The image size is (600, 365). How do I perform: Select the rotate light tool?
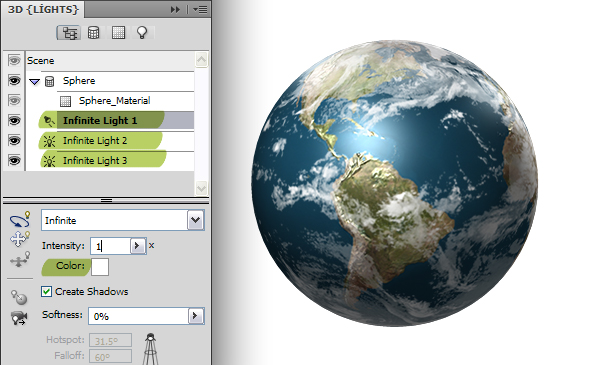[x=20, y=219]
